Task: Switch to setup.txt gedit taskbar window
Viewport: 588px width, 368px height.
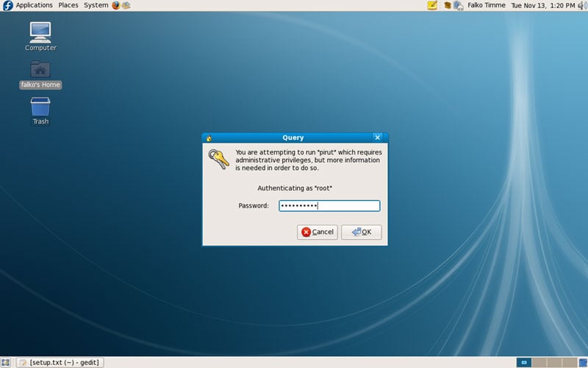Action: point(60,362)
